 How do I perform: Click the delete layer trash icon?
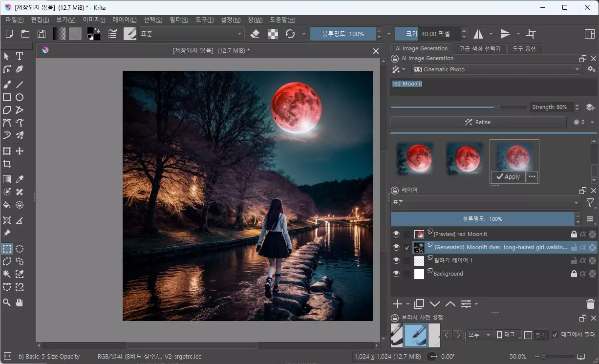[x=590, y=303]
